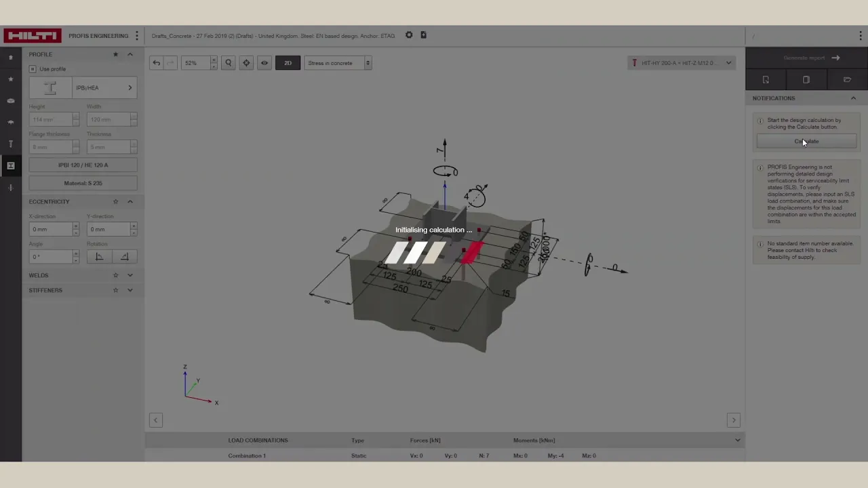868x488 pixels.
Task: Toggle the 2D view button
Action: [x=288, y=63]
